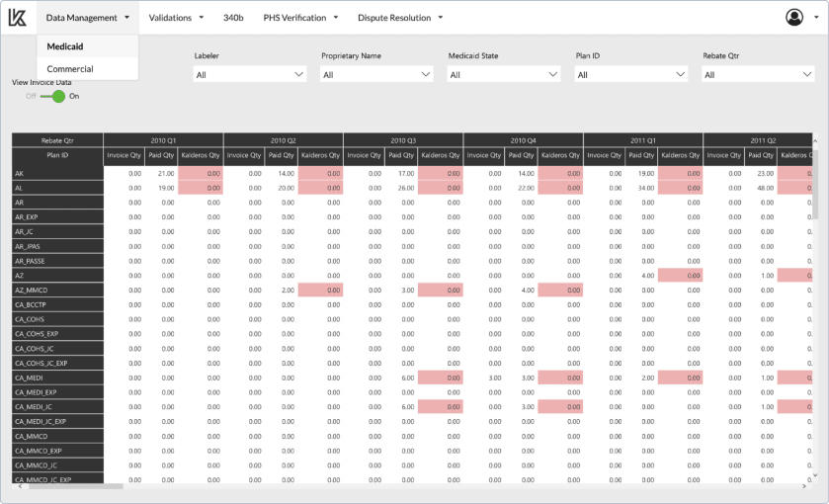Image resolution: width=829 pixels, height=504 pixels.
Task: Open the Validations menu
Action: click(176, 18)
